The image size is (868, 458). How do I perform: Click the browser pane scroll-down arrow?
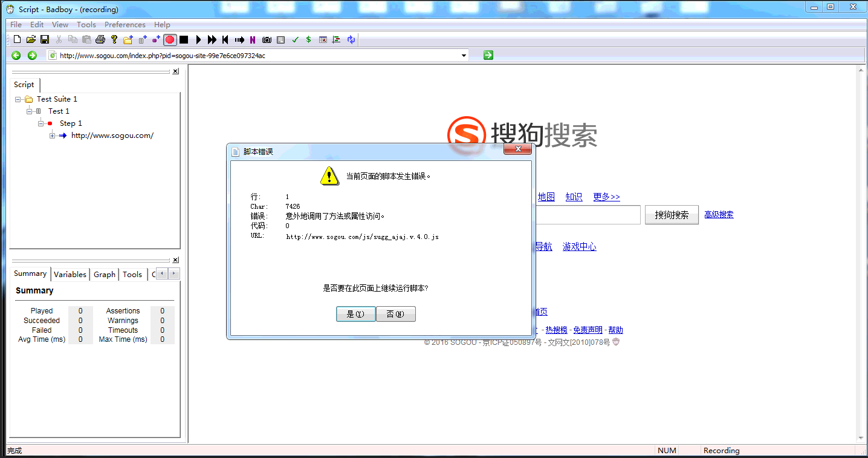pyautogui.click(x=861, y=438)
